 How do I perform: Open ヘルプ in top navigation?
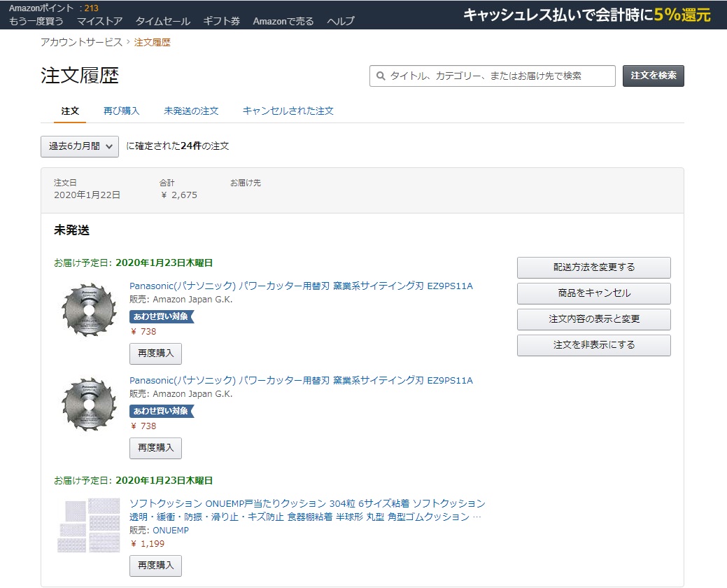[341, 21]
